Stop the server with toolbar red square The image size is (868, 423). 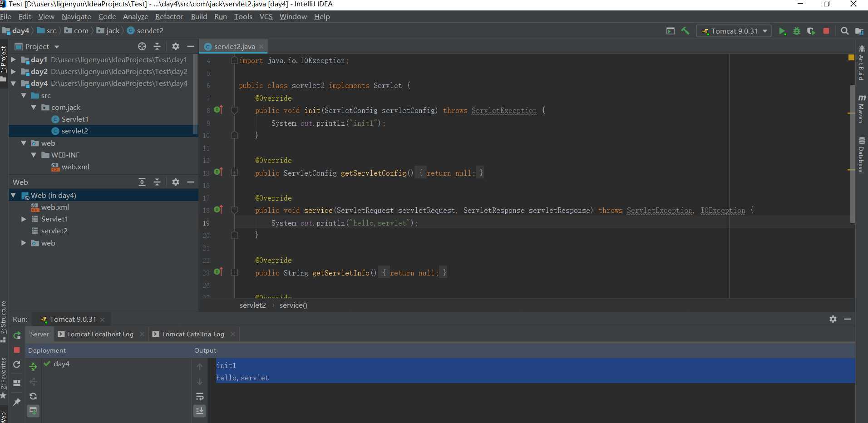pos(826,31)
